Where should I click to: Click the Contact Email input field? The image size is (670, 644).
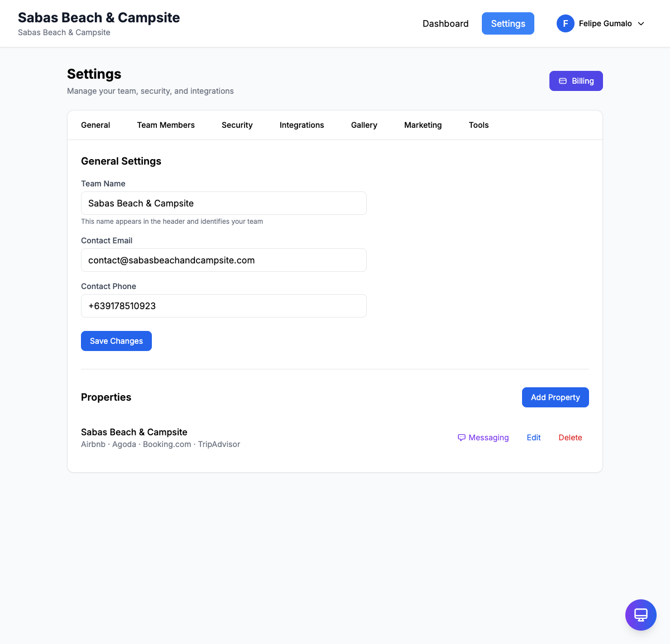tap(223, 260)
